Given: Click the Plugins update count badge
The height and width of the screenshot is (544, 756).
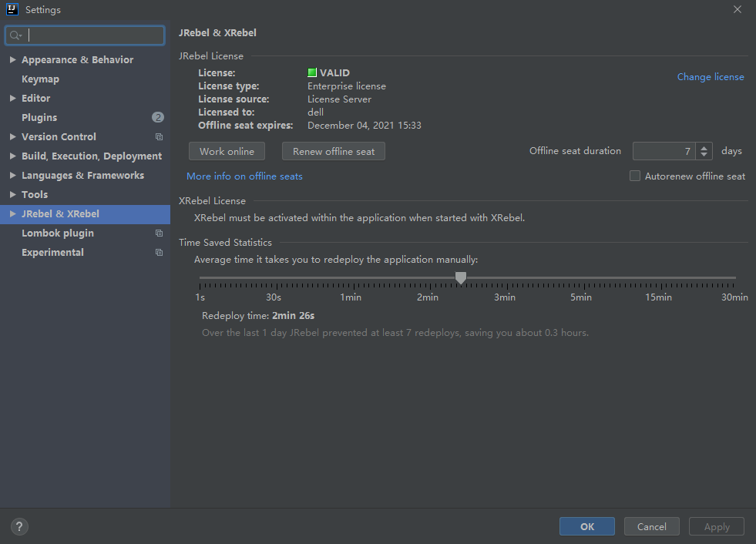Looking at the screenshot, I should (x=158, y=117).
